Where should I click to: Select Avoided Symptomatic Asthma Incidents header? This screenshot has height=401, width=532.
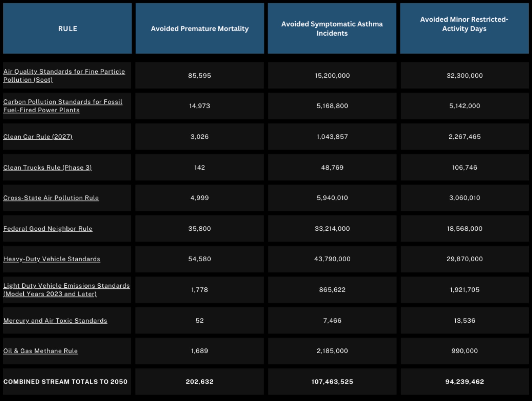point(332,29)
